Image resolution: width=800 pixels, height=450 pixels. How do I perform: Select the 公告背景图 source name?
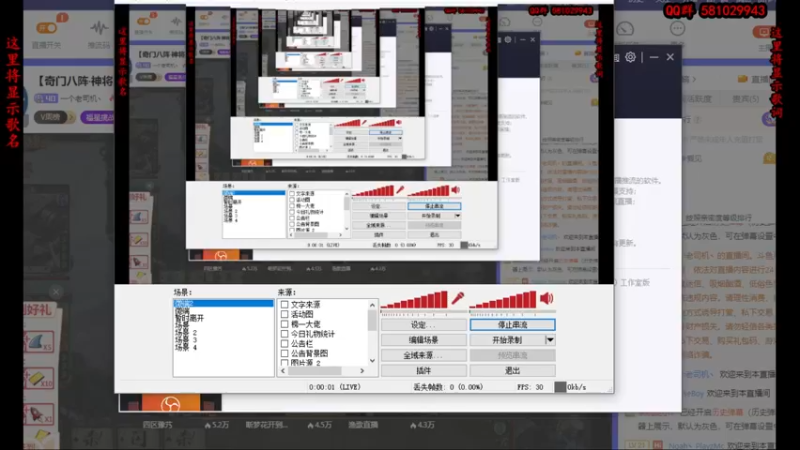coord(309,353)
